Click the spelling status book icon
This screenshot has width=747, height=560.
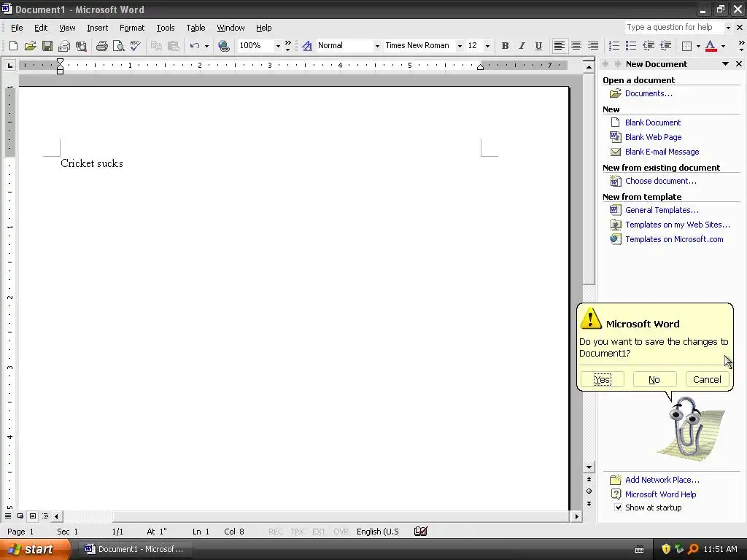(421, 532)
